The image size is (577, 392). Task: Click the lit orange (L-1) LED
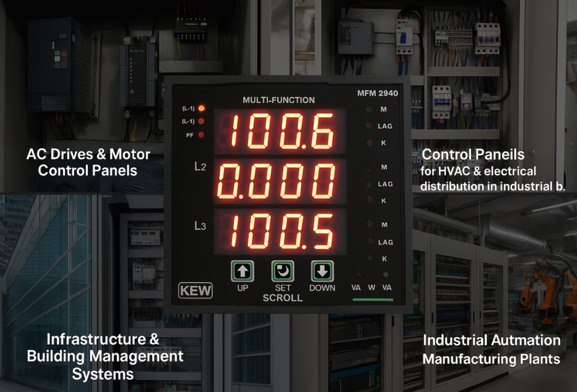coord(201,108)
